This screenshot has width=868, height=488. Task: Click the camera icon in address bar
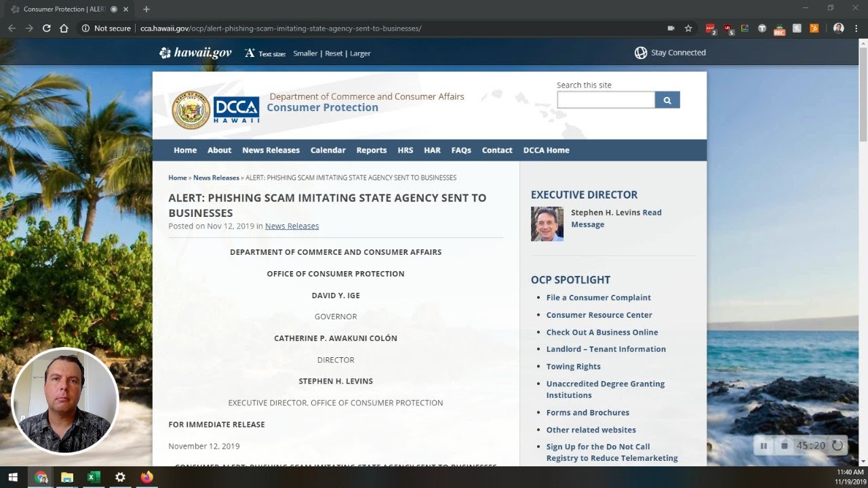click(671, 28)
